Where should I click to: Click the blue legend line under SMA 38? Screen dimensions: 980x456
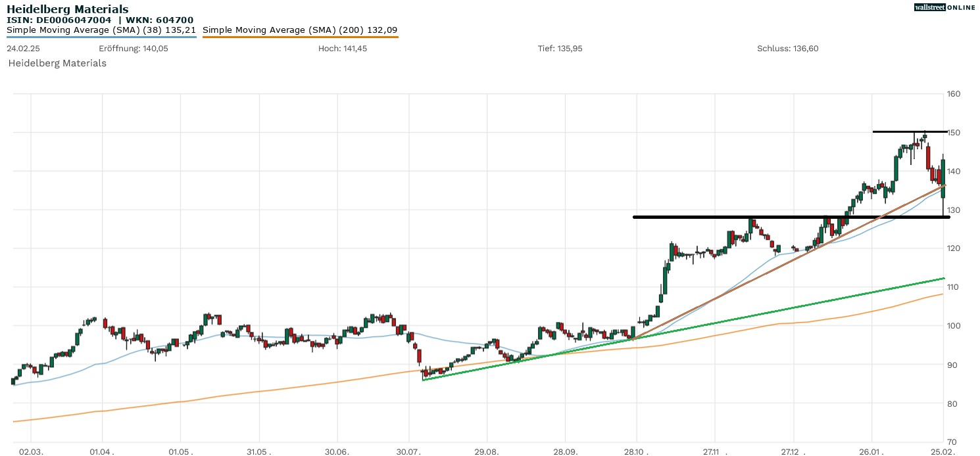101,37
